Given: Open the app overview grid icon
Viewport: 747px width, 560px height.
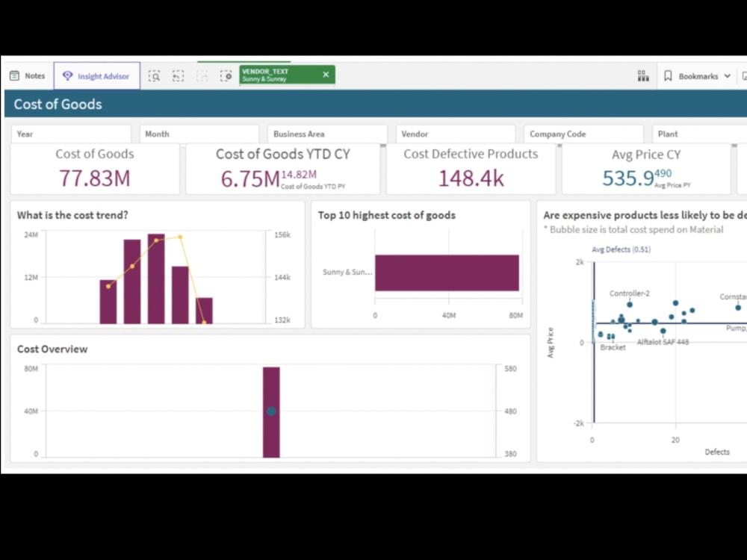Looking at the screenshot, I should (x=643, y=75).
